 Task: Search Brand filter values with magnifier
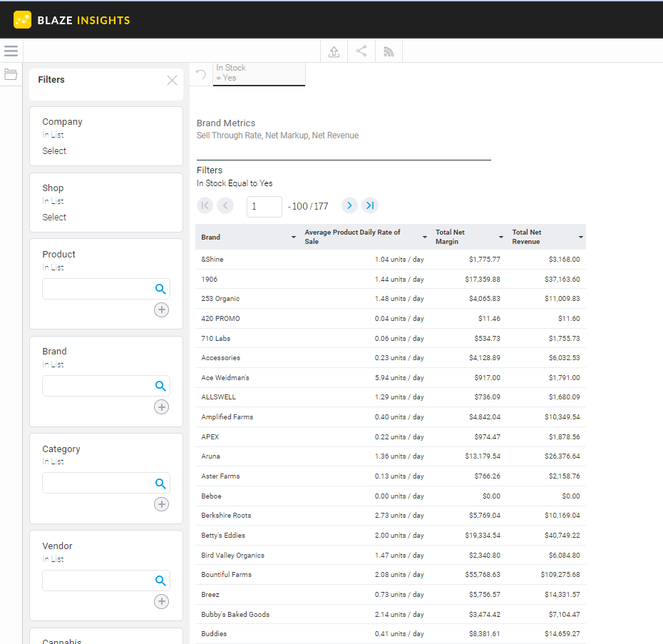(x=160, y=386)
